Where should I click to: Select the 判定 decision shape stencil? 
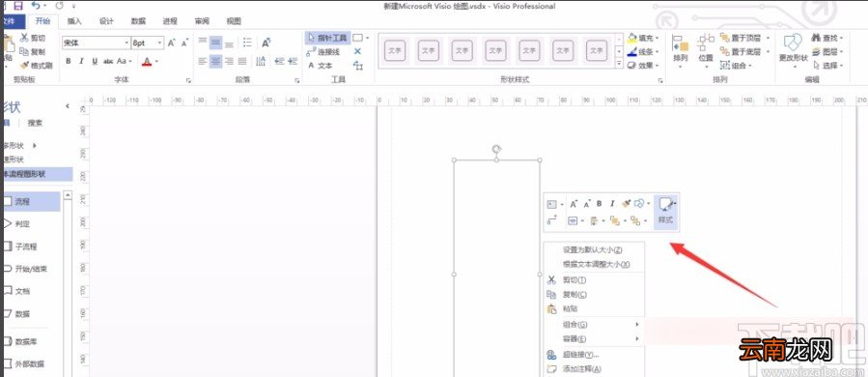22,224
